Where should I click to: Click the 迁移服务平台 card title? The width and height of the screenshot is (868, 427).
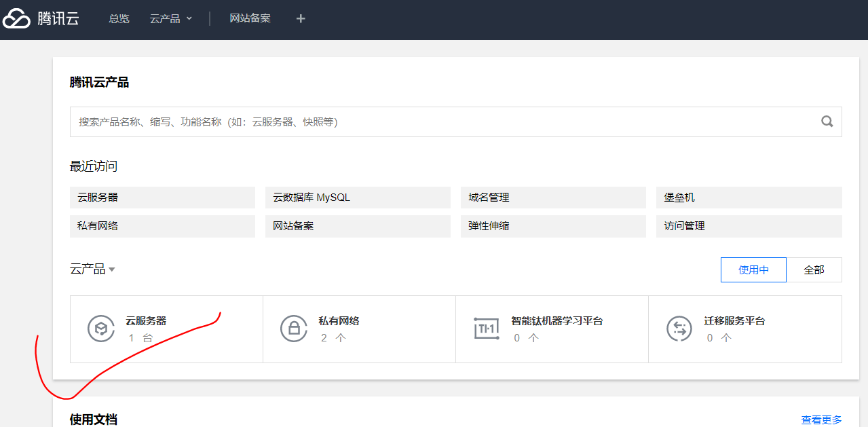(x=734, y=320)
